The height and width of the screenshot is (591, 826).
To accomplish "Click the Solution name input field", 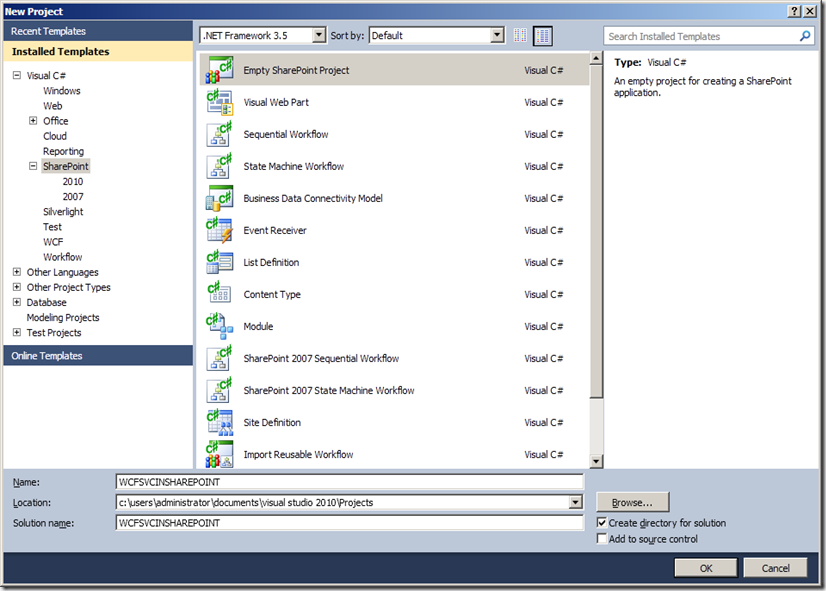I will (x=350, y=523).
